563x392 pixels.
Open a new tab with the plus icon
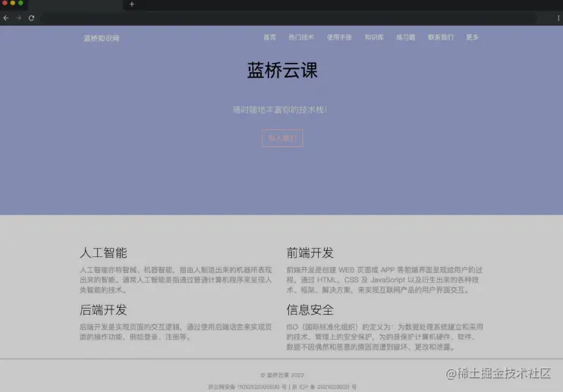(132, 5)
